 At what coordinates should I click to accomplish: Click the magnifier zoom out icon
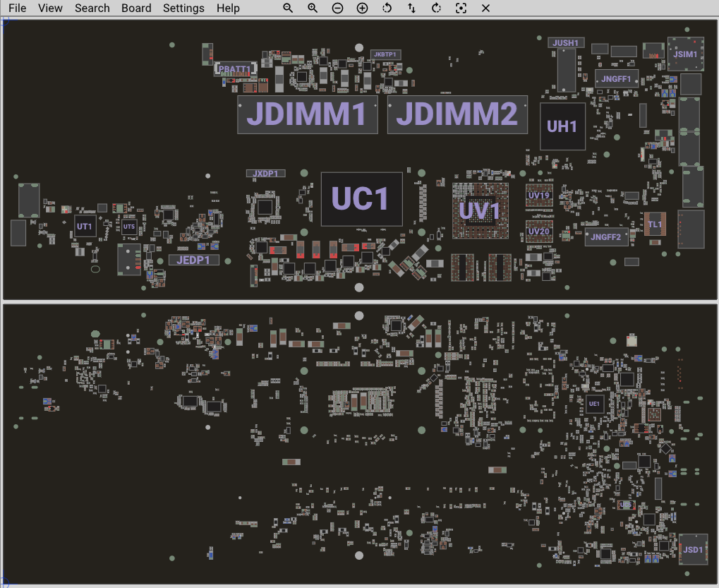[288, 8]
